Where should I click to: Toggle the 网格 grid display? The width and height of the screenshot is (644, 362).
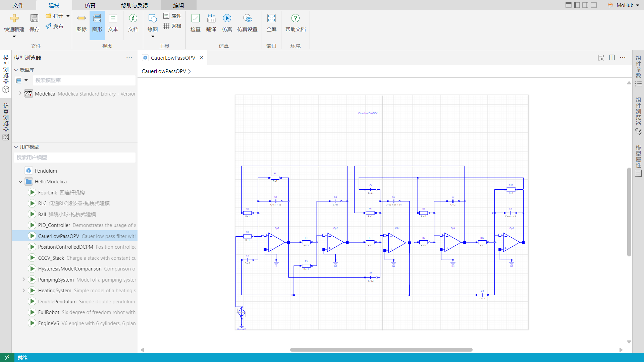coord(172,26)
